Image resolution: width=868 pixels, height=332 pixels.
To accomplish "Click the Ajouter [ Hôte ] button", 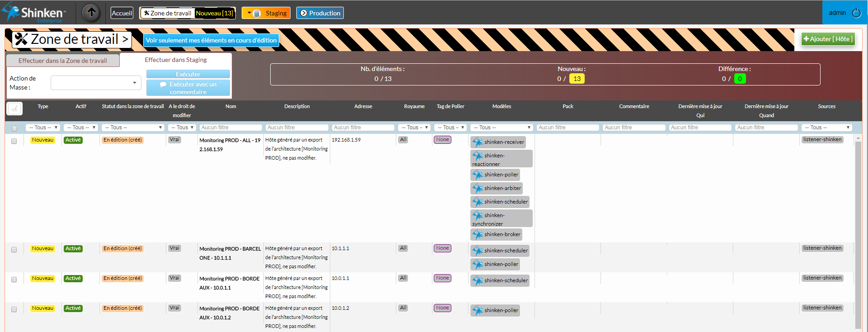I will [x=828, y=39].
